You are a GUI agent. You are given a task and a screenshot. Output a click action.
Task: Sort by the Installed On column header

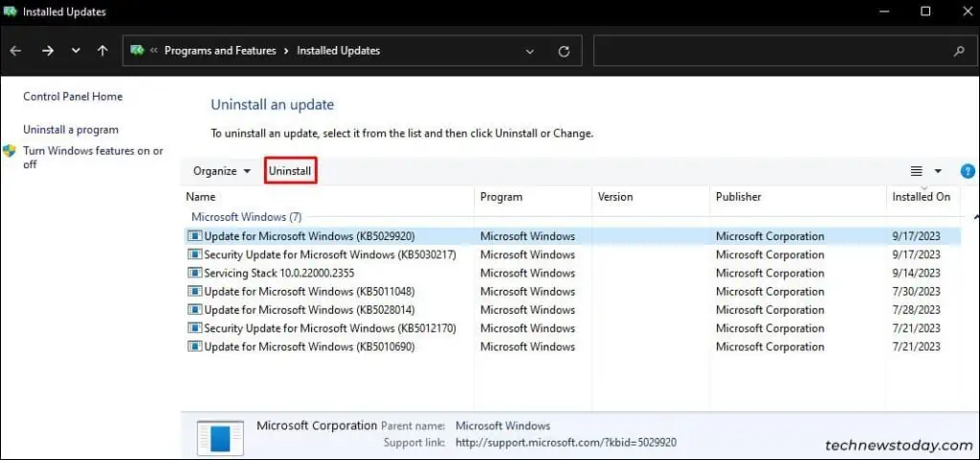pyautogui.click(x=924, y=197)
